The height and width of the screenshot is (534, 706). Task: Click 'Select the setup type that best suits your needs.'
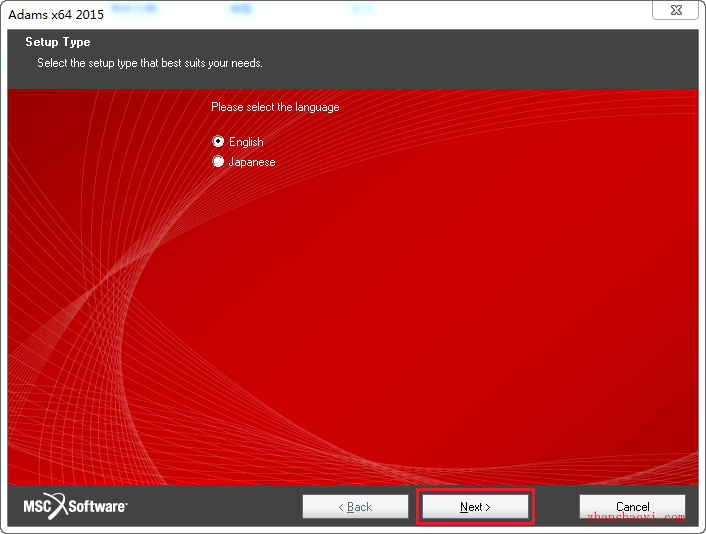[x=149, y=63]
